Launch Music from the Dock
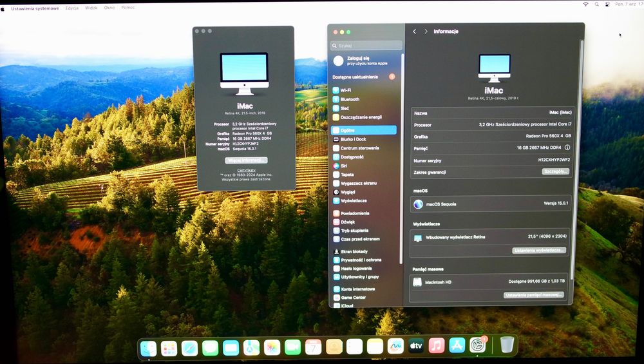The image size is (644, 364). coord(437,345)
